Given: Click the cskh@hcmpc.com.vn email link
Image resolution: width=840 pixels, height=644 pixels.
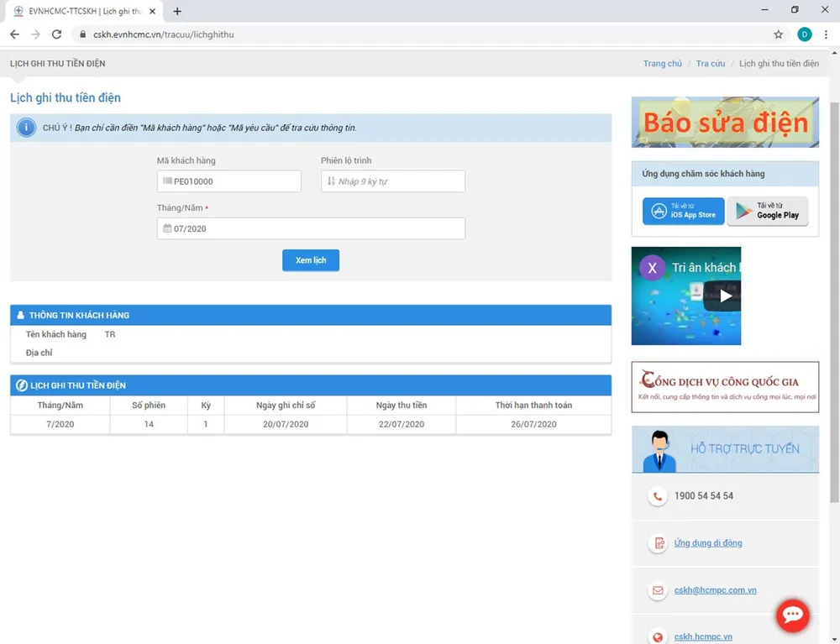Looking at the screenshot, I should (x=715, y=590).
